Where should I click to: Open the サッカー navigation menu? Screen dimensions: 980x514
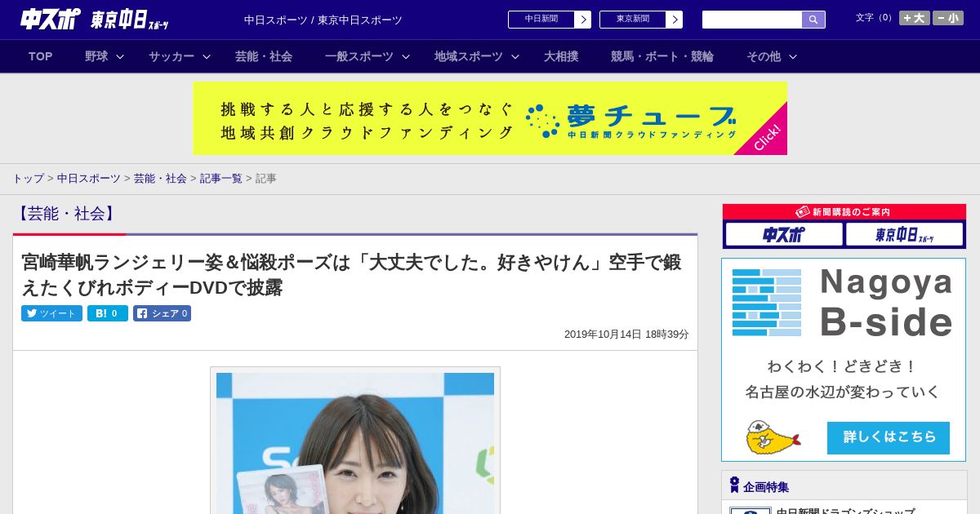coord(171,56)
